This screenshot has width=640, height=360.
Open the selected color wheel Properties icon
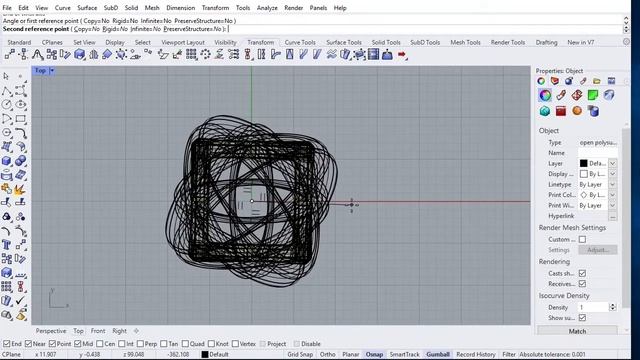(x=545, y=96)
